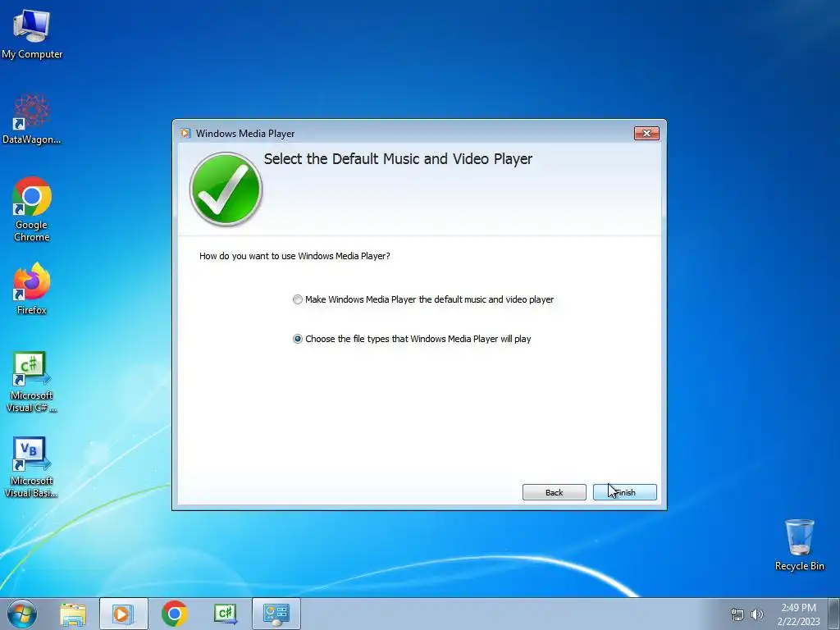This screenshot has height=630, width=840.
Task: Click the Finish button
Action: [x=624, y=492]
